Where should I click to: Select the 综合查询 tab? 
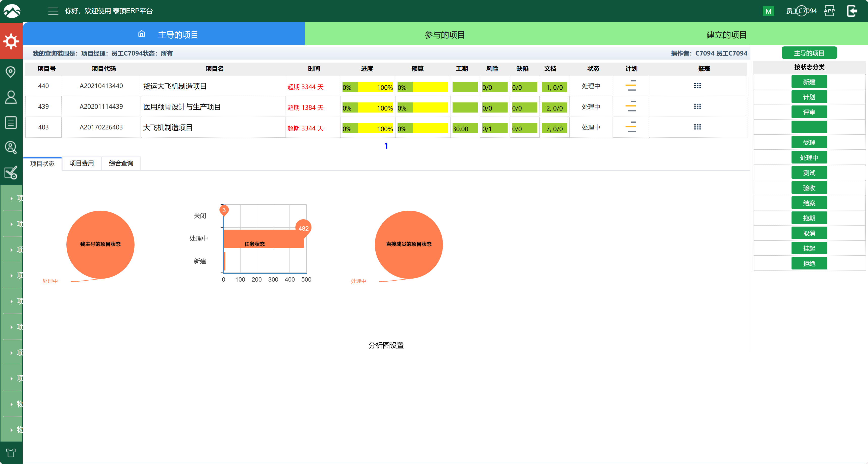coord(121,163)
